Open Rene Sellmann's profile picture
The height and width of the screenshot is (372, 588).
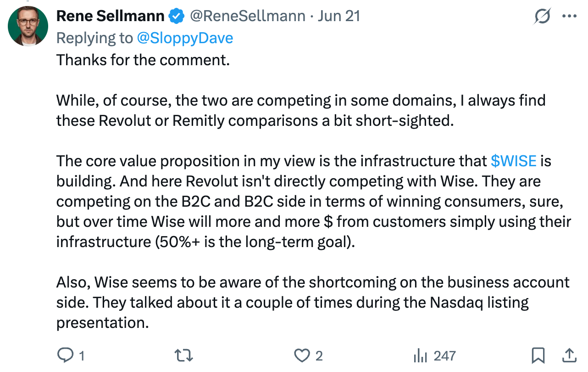pyautogui.click(x=28, y=26)
